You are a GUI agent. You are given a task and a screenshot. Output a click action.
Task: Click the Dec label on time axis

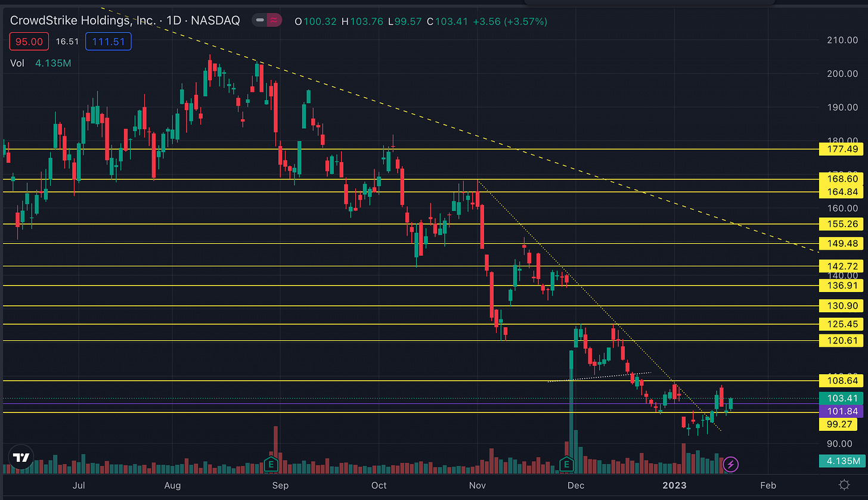[x=575, y=486]
